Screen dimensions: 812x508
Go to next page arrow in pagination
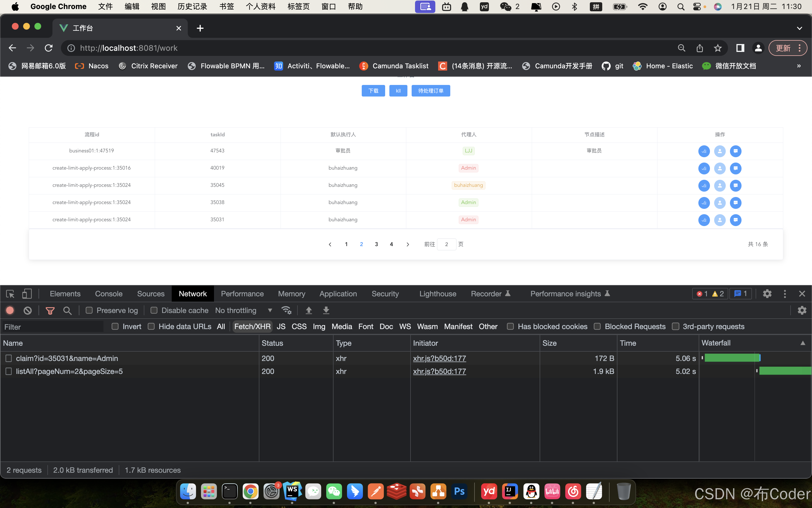tap(408, 244)
